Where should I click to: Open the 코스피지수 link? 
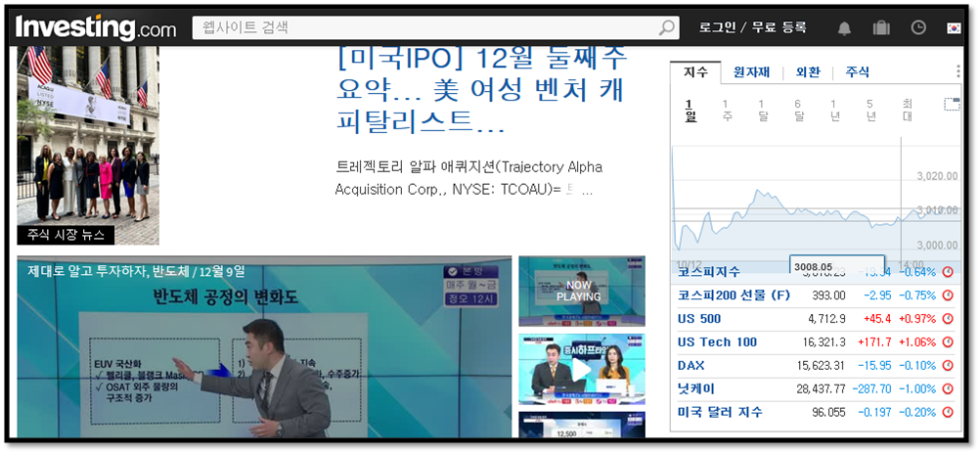[709, 272]
